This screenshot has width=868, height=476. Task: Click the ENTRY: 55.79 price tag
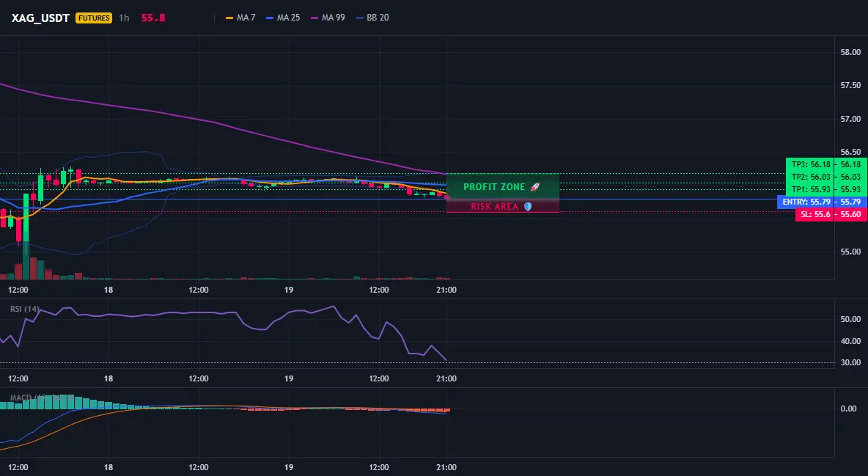[x=806, y=202]
